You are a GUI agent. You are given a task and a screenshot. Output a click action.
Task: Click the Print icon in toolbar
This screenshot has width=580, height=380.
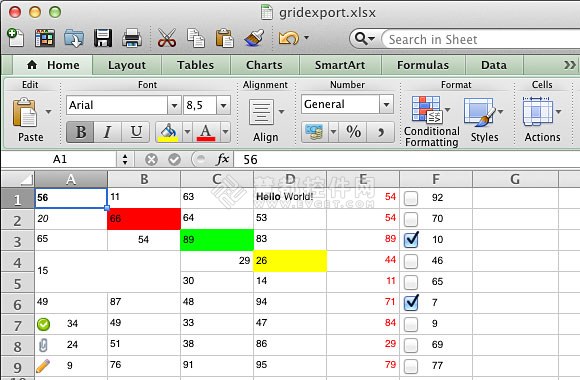coord(132,38)
